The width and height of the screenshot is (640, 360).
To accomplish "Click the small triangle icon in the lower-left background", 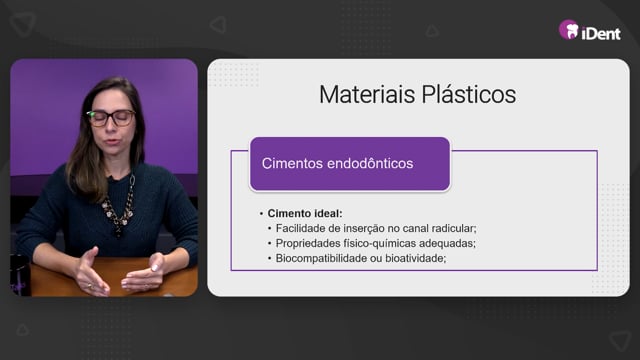I will (x=22, y=329).
